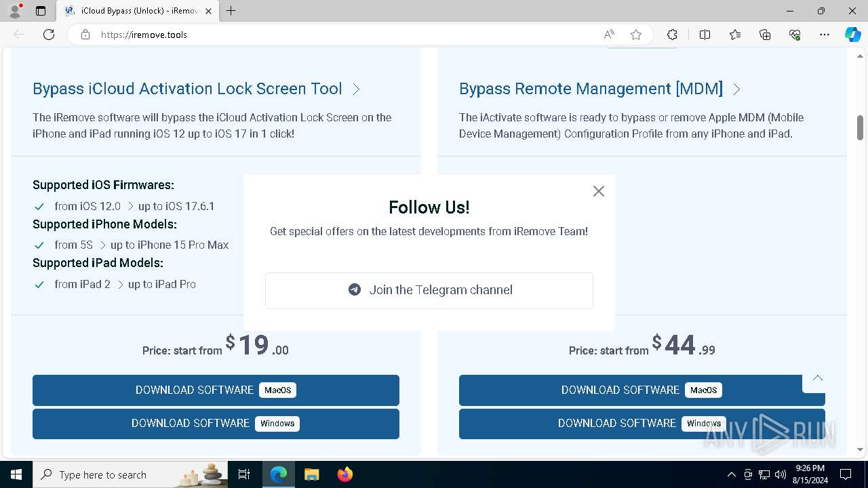This screenshot has width=868, height=488.
Task: Click the address bar URL
Action: [x=144, y=35]
